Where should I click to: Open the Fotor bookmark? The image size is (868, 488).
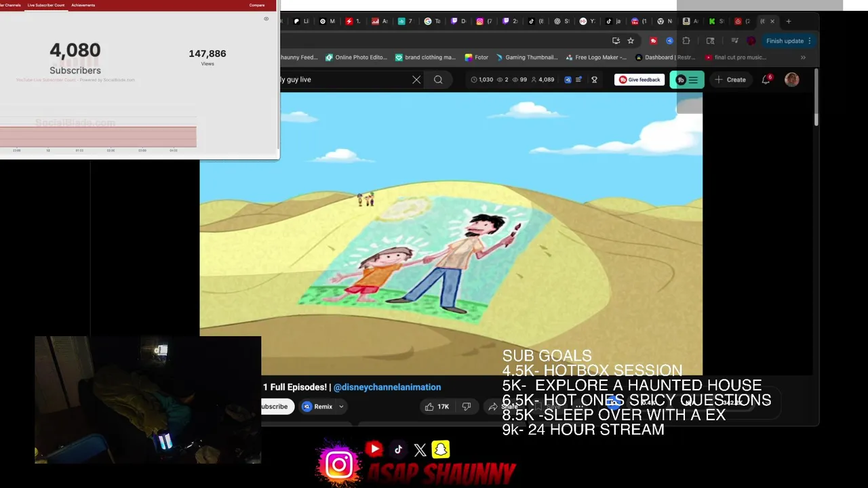tap(477, 58)
